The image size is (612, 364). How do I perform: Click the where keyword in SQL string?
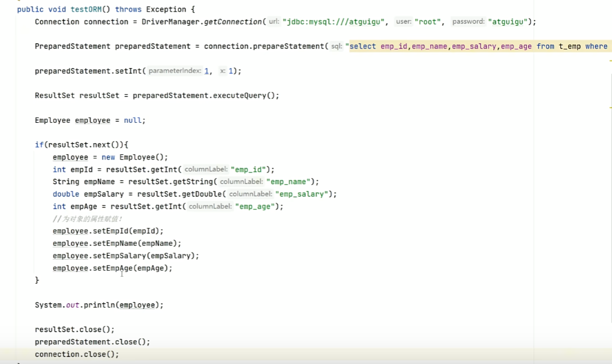click(596, 47)
